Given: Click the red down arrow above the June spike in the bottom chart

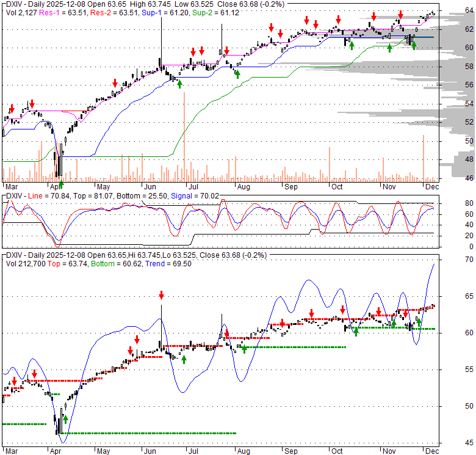Looking at the screenshot, I should 161,296.
